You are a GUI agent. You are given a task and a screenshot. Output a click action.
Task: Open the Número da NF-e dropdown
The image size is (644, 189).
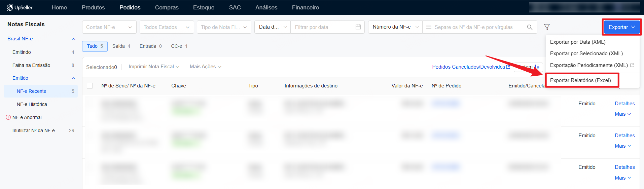click(395, 27)
